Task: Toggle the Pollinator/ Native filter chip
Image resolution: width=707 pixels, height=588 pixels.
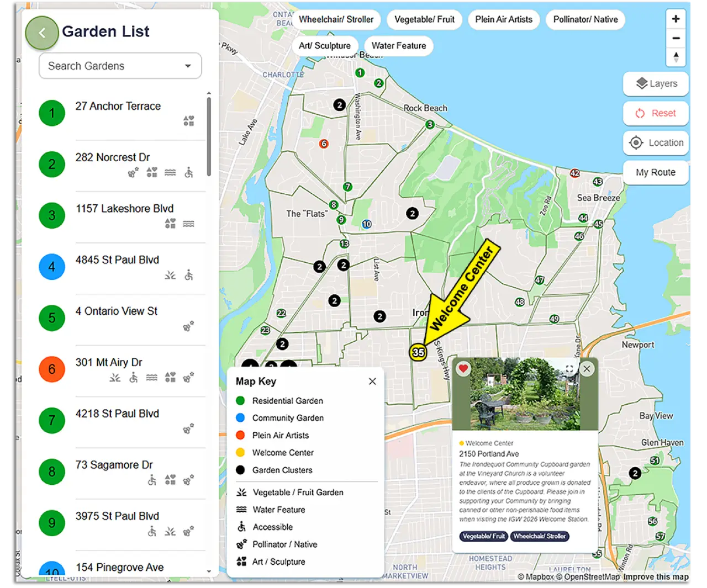Action: (x=585, y=19)
